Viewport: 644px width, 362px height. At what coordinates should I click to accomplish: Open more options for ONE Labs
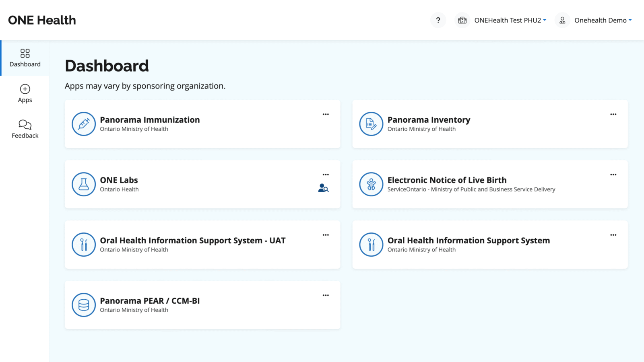coord(326,175)
